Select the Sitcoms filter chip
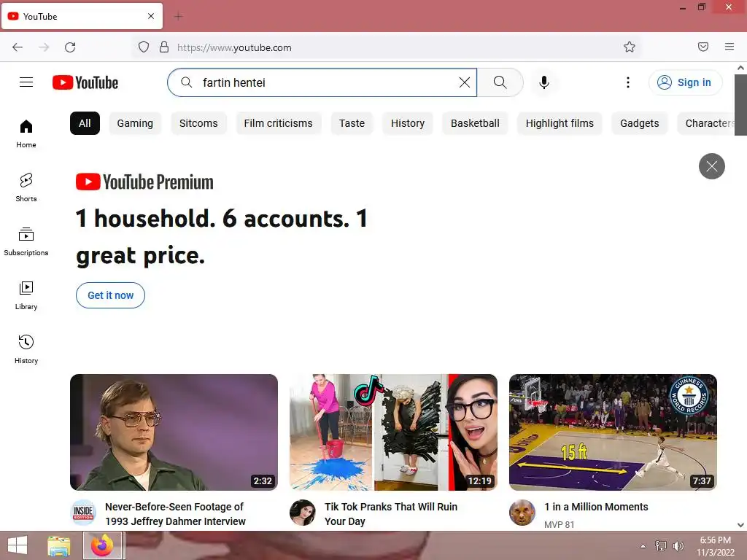This screenshot has height=560, width=747. (198, 123)
